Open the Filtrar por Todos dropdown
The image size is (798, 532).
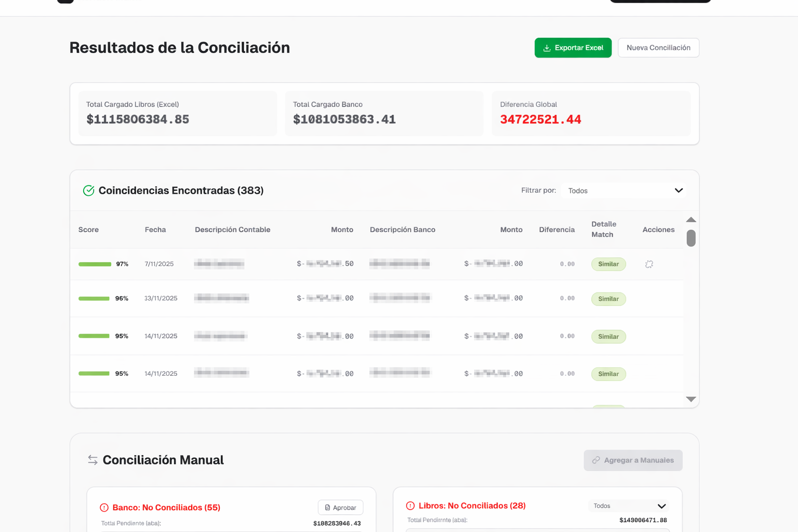point(623,190)
